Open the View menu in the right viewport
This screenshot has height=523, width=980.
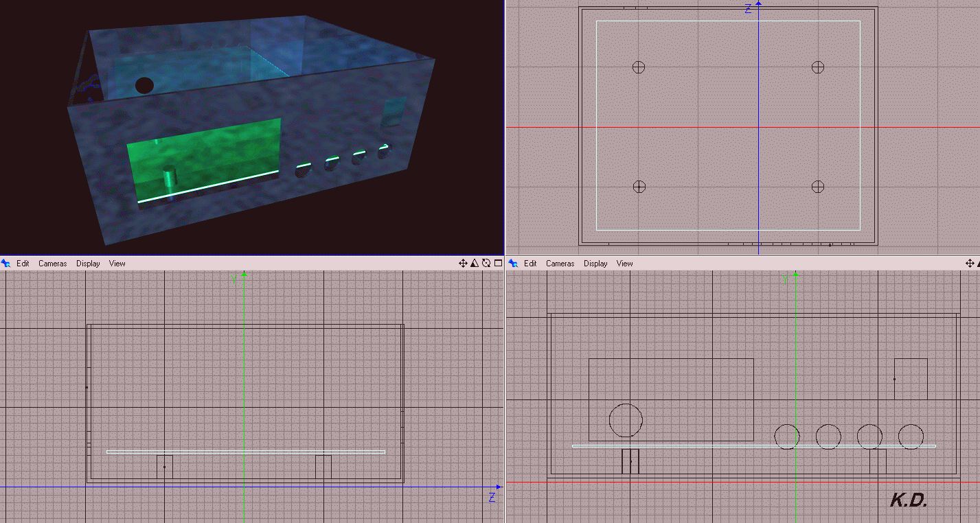coord(624,264)
